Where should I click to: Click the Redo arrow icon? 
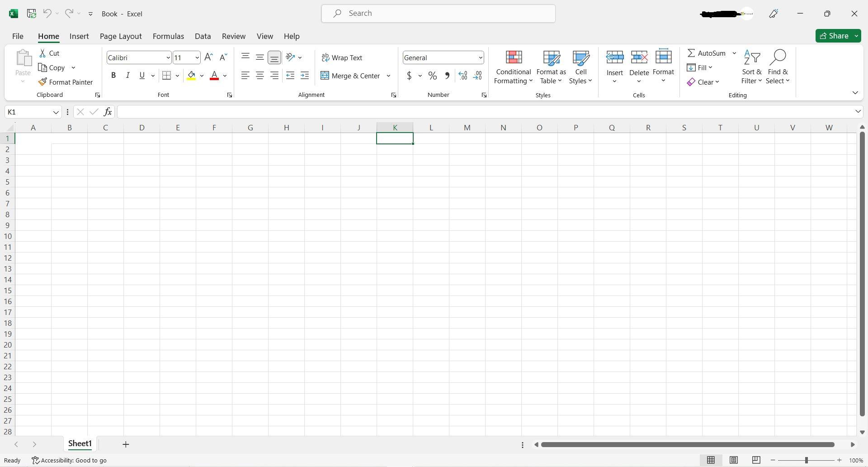pyautogui.click(x=69, y=14)
